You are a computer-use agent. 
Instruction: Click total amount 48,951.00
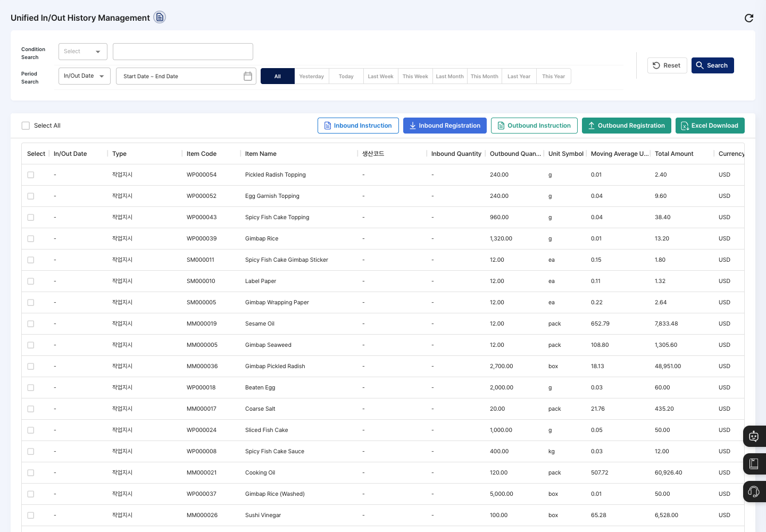pyautogui.click(x=668, y=367)
